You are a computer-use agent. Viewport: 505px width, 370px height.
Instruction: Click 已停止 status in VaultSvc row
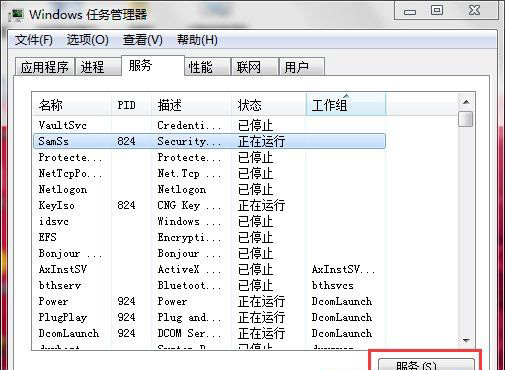255,125
